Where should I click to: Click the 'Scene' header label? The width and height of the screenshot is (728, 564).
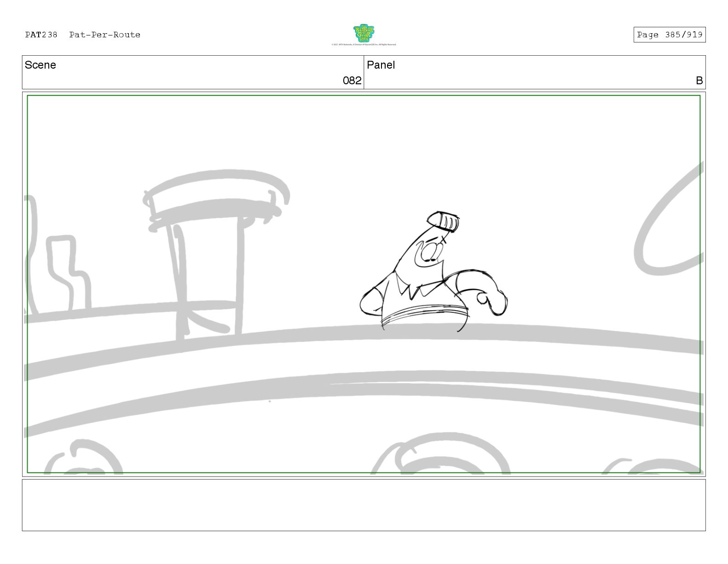point(40,65)
